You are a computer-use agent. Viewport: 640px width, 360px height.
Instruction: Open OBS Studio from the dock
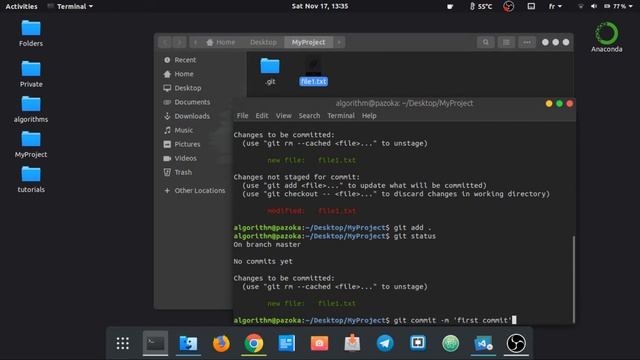point(516,343)
